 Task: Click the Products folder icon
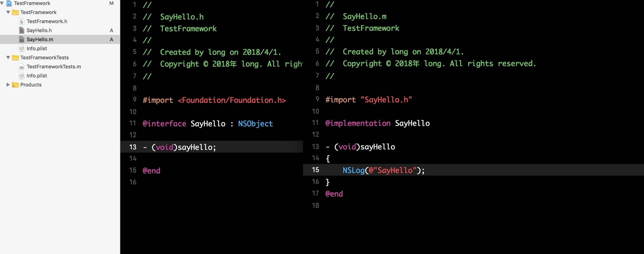[16, 85]
